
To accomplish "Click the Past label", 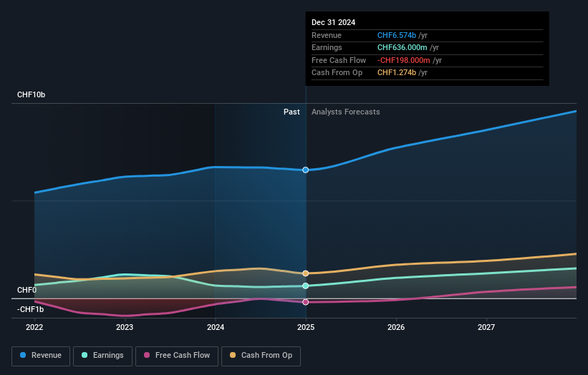I will pyautogui.click(x=291, y=112).
